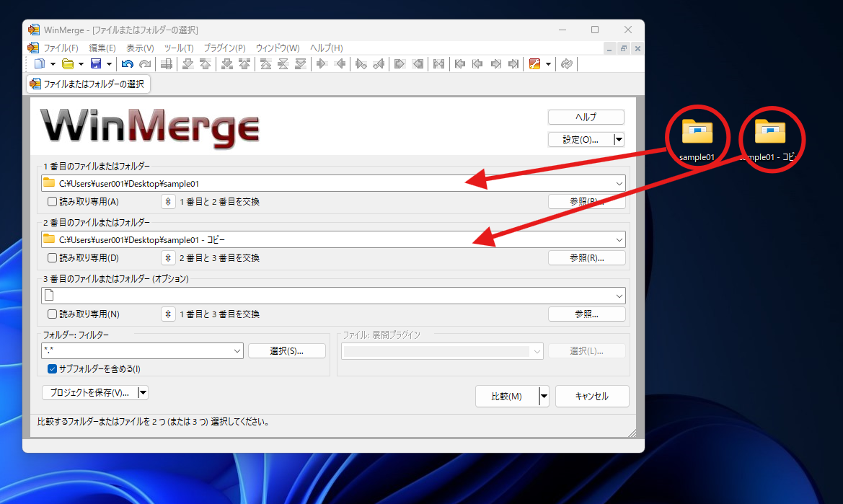The image size is (843, 504).
Task: Click the WinMerge icon in the title bar
Action: coord(33,30)
